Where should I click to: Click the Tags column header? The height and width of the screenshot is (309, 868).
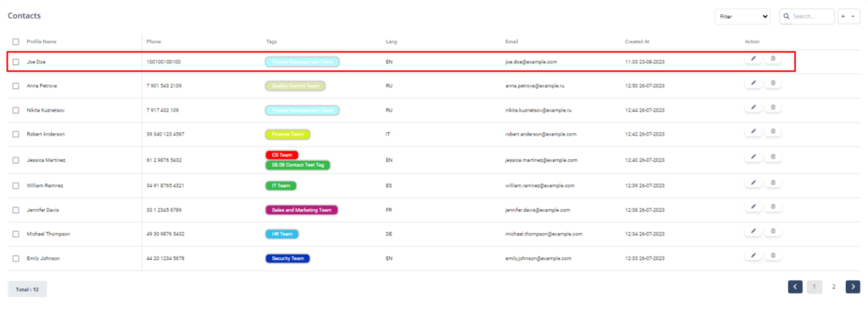(271, 42)
